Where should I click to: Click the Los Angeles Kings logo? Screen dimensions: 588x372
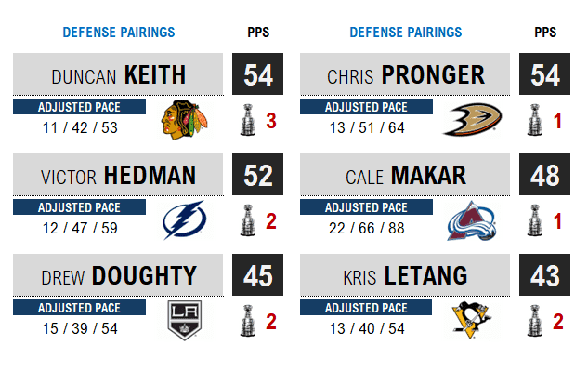click(x=185, y=319)
